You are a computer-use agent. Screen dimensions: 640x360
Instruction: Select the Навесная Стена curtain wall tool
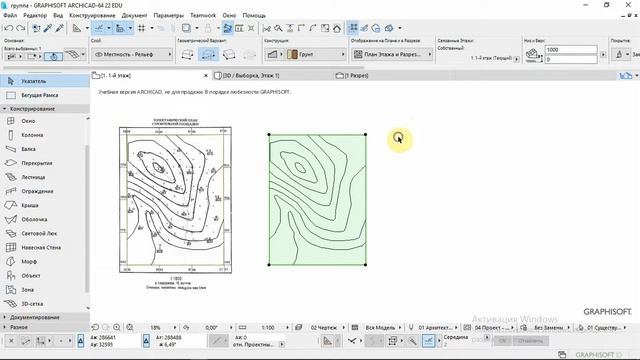43,247
